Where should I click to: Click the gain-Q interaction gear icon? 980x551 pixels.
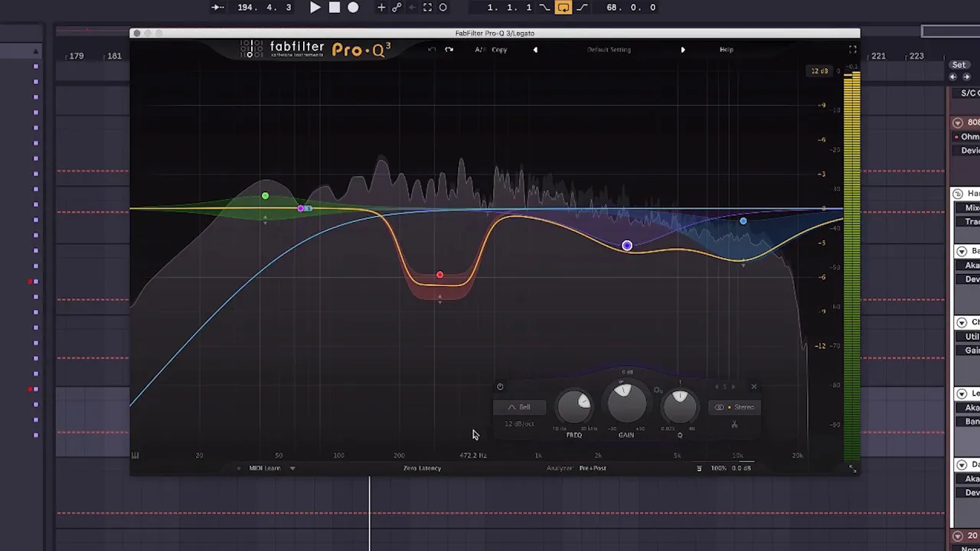(658, 391)
